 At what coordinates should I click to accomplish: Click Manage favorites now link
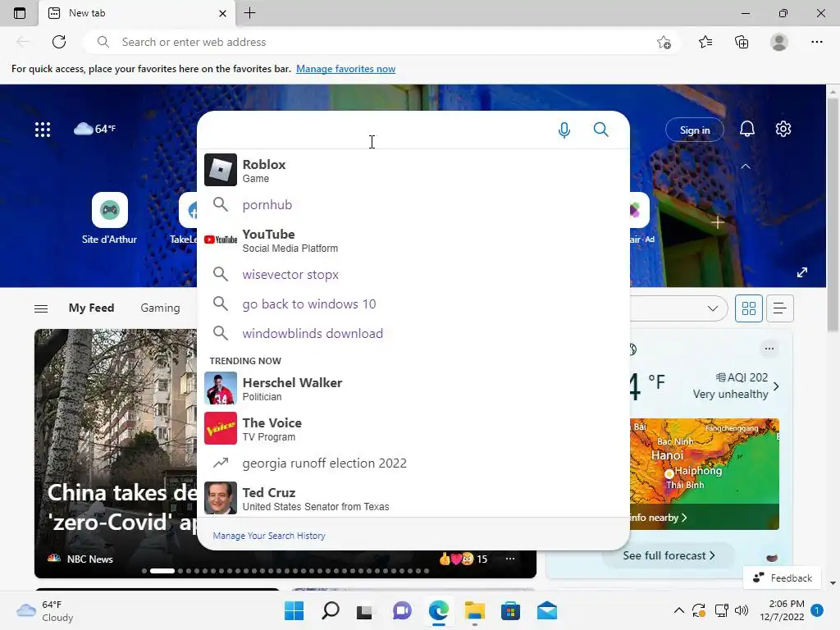[x=345, y=69]
